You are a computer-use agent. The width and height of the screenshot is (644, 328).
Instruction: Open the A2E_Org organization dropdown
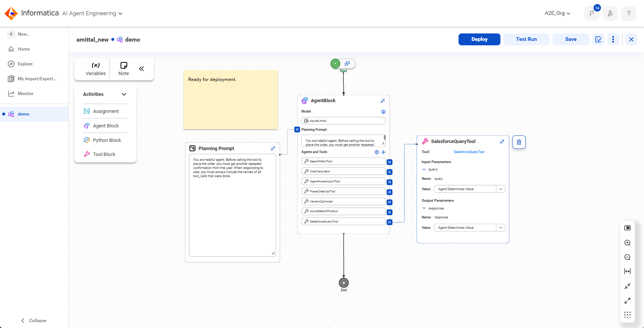tap(557, 13)
